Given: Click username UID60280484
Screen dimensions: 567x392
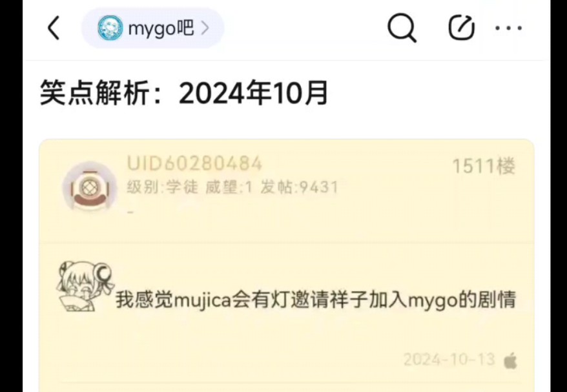Looking at the screenshot, I should click(x=194, y=163).
